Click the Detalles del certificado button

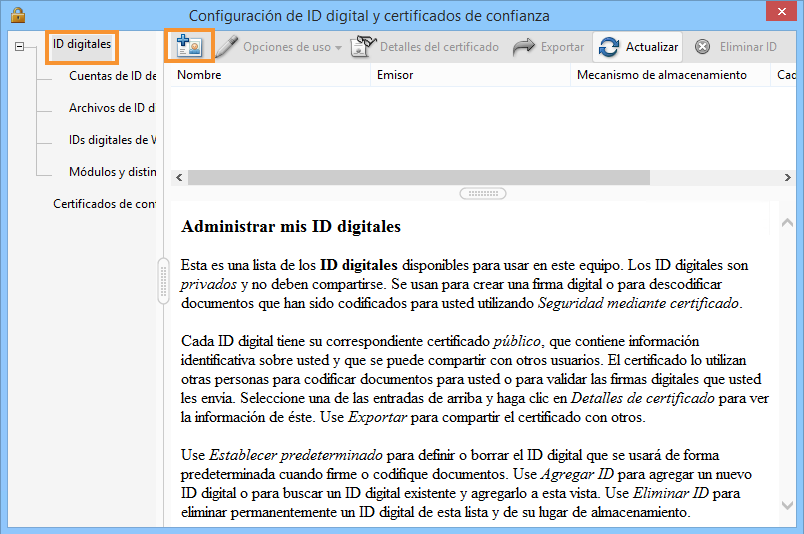click(425, 47)
